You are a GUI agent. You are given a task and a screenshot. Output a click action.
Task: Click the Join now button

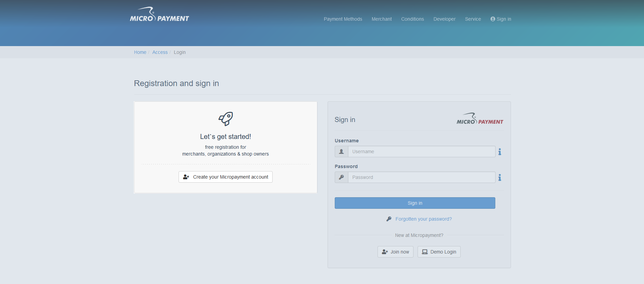[x=395, y=252]
